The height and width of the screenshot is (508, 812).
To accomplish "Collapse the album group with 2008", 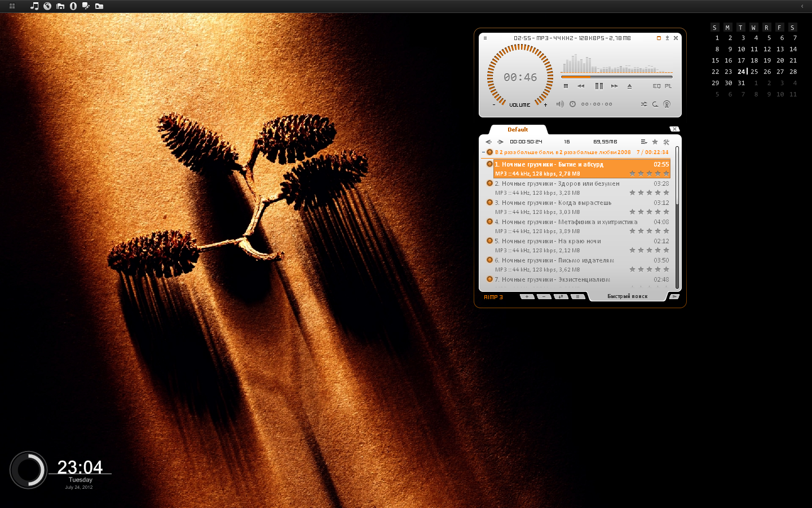I will tap(483, 152).
